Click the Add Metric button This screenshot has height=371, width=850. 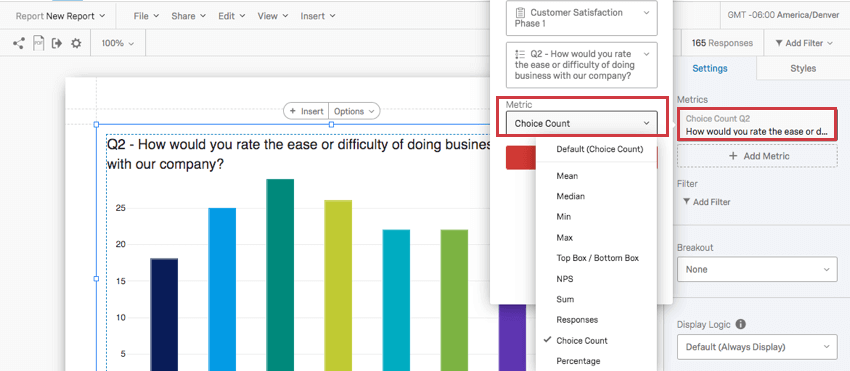click(x=757, y=156)
